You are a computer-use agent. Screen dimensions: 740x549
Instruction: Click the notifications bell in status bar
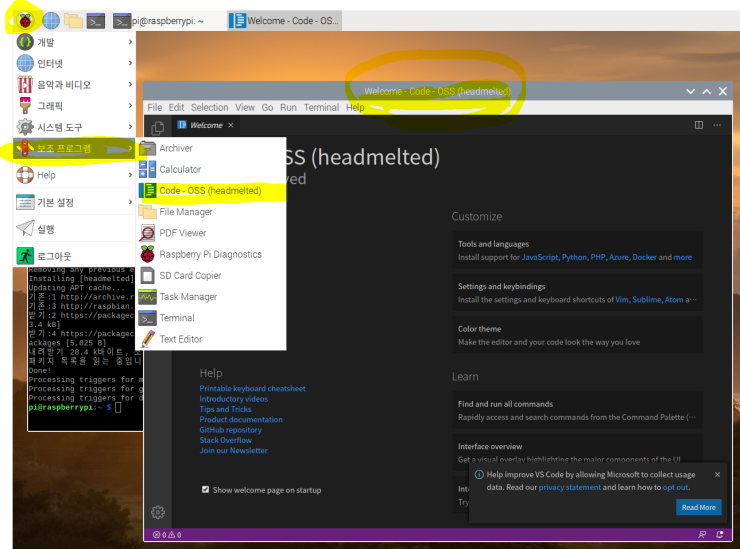pos(720,535)
